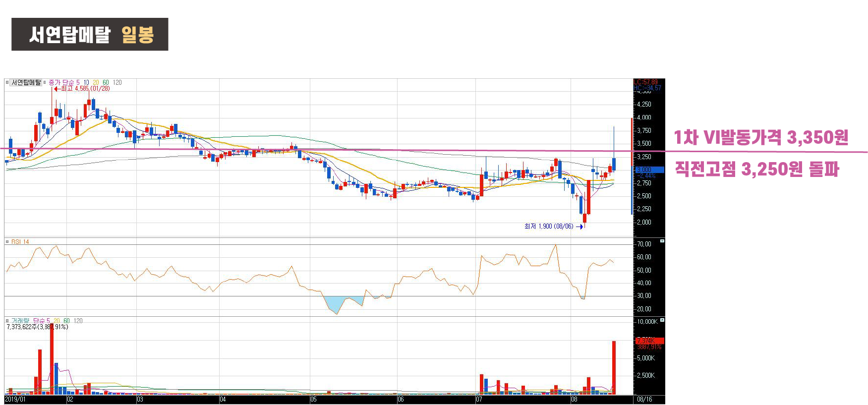Select the RSI 14 indicator label
This screenshot has width=868, height=405.
coord(20,242)
